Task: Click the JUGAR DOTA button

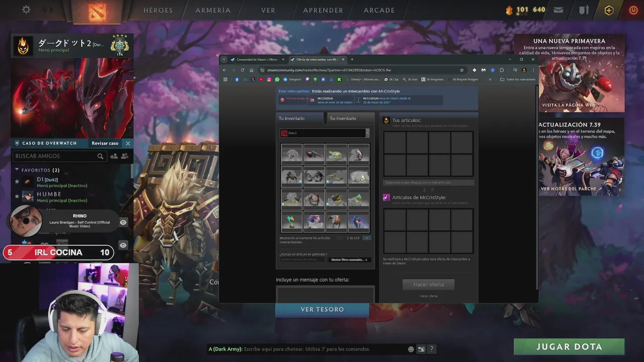Action: pyautogui.click(x=569, y=346)
